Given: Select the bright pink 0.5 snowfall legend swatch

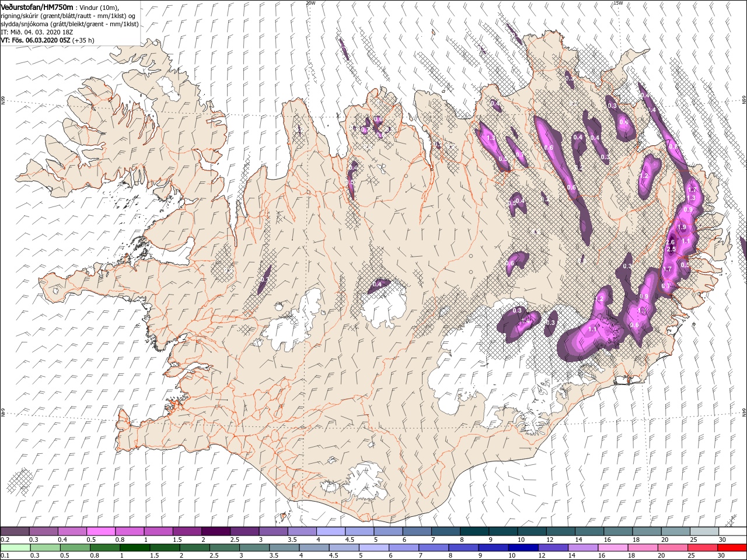Looking at the screenshot, I should coord(100,531).
